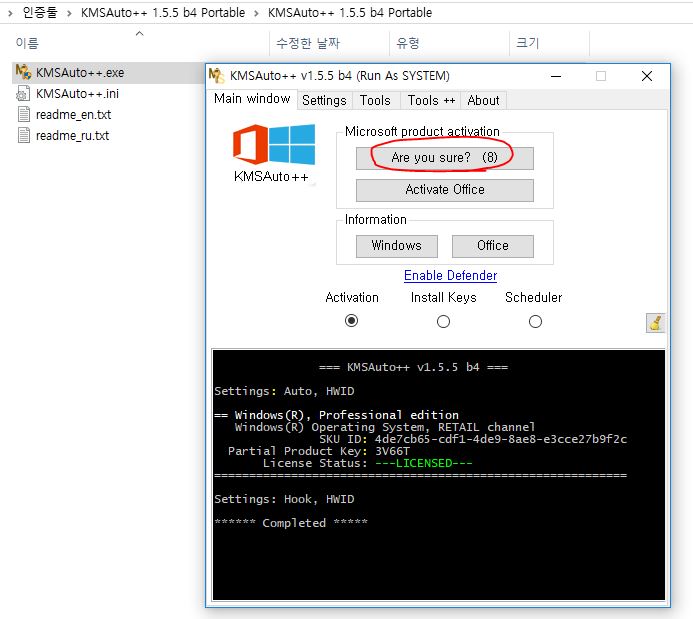Select the Activation radio button
Image resolution: width=693 pixels, height=619 pixels.
point(351,321)
